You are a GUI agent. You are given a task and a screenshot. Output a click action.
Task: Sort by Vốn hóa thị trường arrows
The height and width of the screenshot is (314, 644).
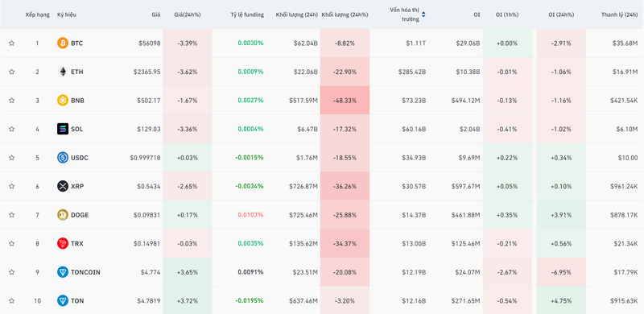423,14
